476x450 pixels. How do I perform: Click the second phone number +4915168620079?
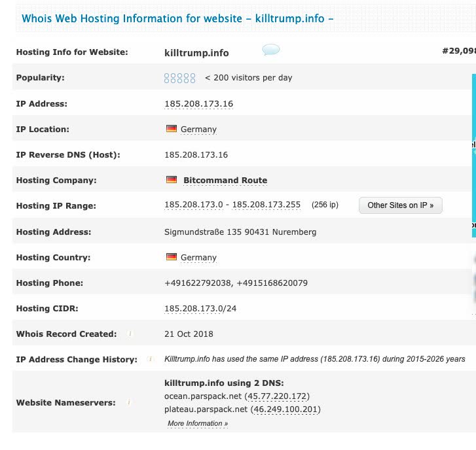tap(272, 283)
